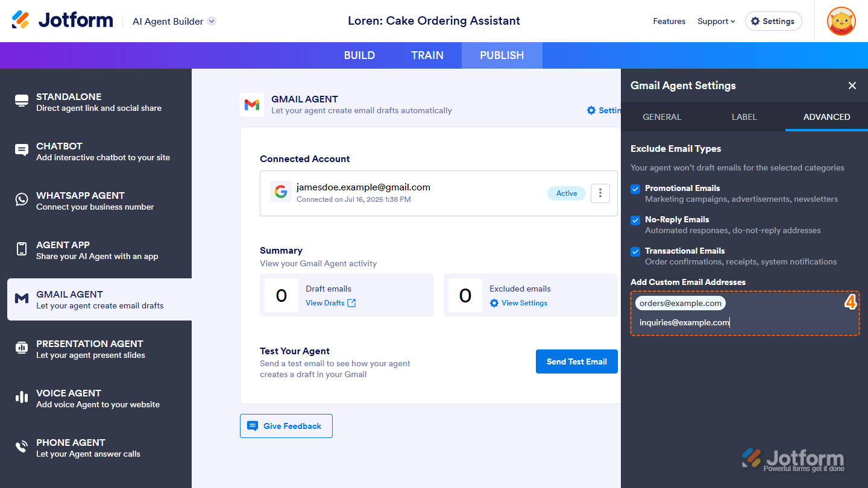This screenshot has height=488, width=868.
Task: Click the Agent App phone icon
Action: click(22, 249)
